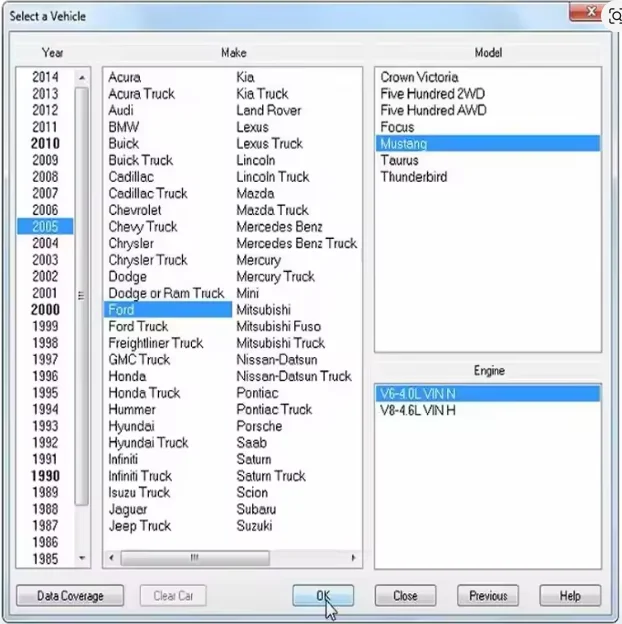This screenshot has width=622, height=624.
Task: Choose Freightliner Truck make
Action: (x=156, y=343)
